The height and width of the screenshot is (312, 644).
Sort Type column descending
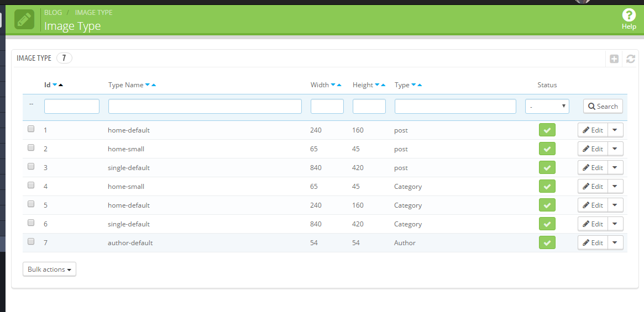click(413, 85)
